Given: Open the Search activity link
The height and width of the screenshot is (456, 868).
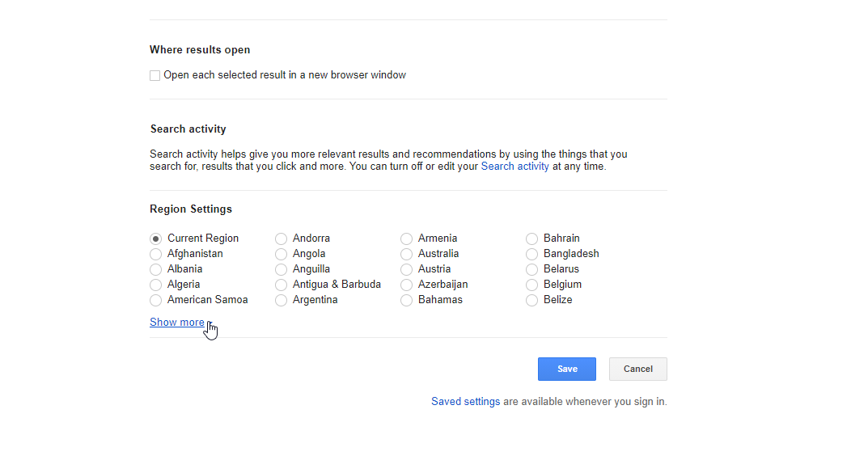Looking at the screenshot, I should tap(514, 167).
